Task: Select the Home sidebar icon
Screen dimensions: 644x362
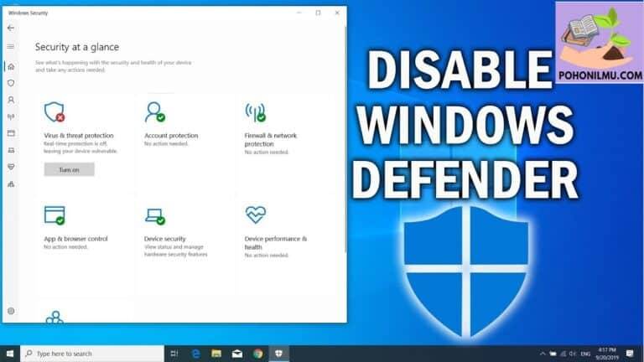Action: coord(11,66)
